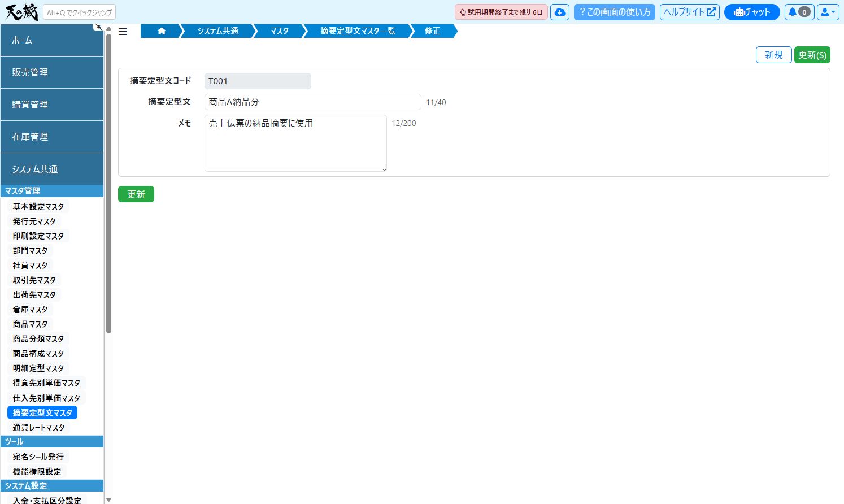Image resolution: width=844 pixels, height=504 pixels.
Task: Click the 11/40 character counter
Action: coord(436,102)
